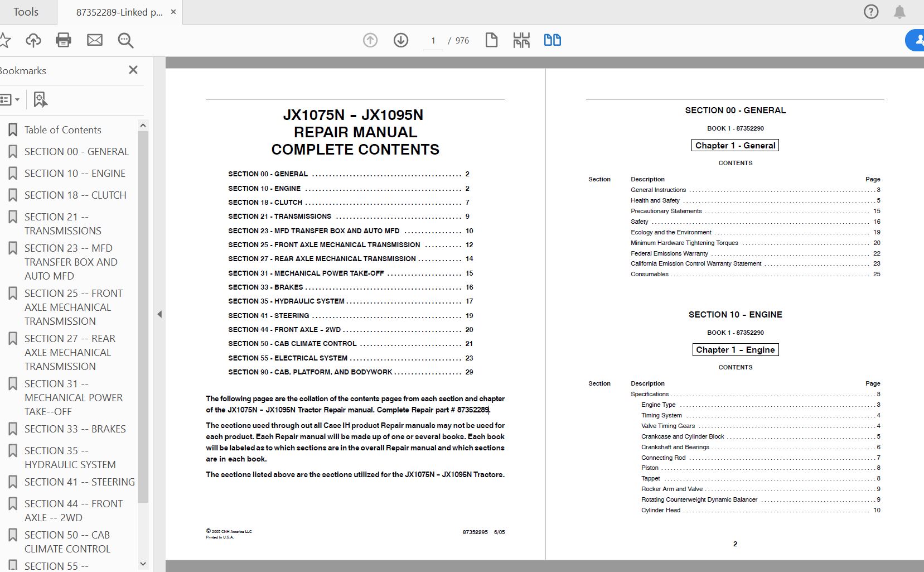Click the Cylinder Head contents entry
Viewport: 924px width, 572px height.
(761, 510)
